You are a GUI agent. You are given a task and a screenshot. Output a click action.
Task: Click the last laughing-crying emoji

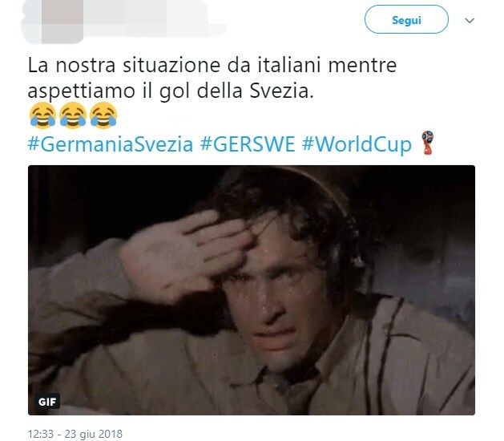point(103,115)
